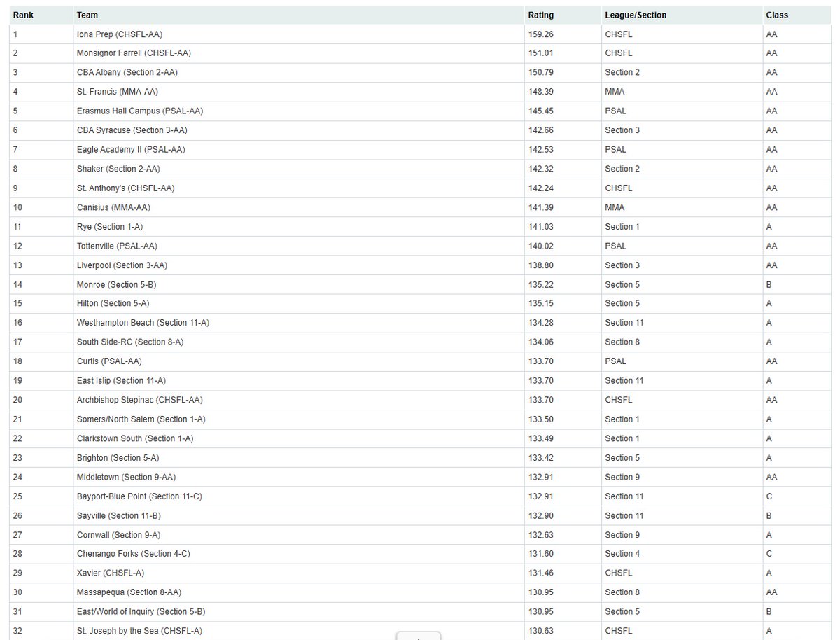Screen dimensions: 840x640
Task: Click Archbishop Stepinac (CHSFL-AA) team
Action: tap(140, 400)
